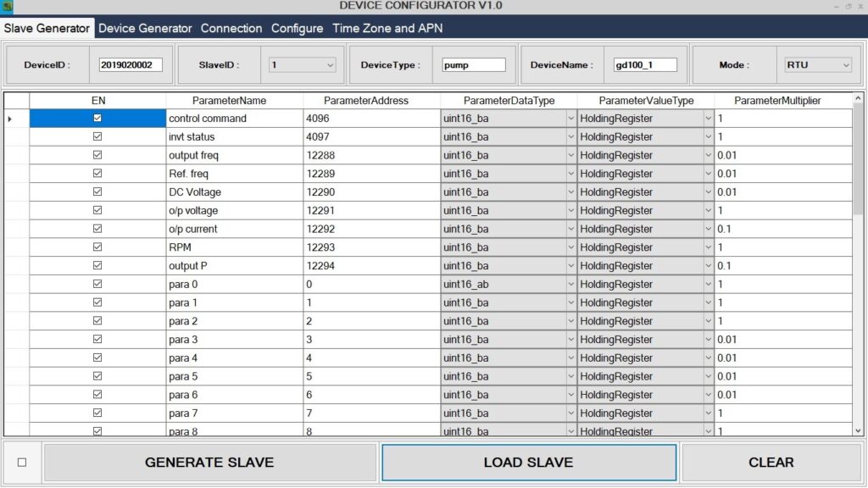Image resolution: width=868 pixels, height=488 pixels.
Task: Check the box beside GENERATE SLAVE
Action: (x=22, y=462)
